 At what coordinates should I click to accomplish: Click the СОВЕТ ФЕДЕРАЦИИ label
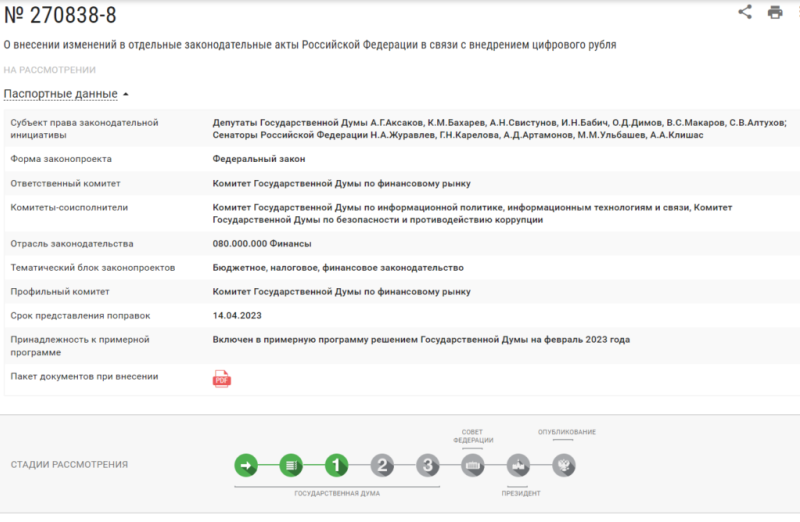click(x=473, y=436)
